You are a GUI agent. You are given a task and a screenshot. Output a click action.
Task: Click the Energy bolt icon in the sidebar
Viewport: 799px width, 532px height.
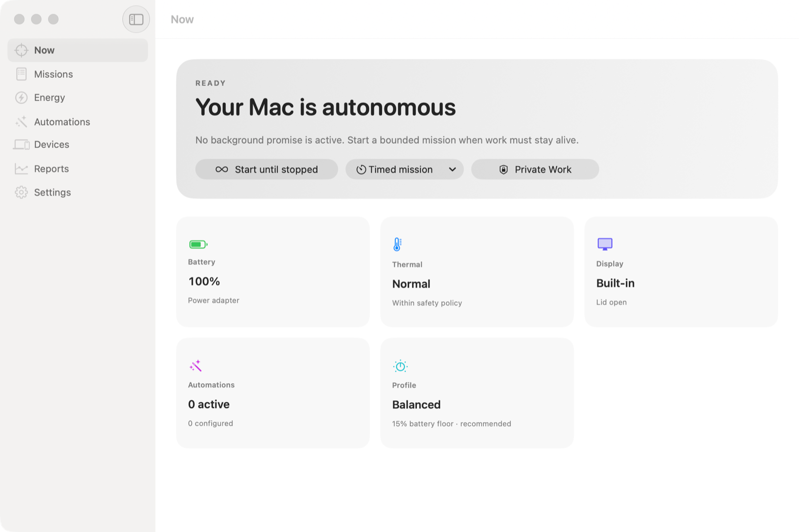click(21, 98)
